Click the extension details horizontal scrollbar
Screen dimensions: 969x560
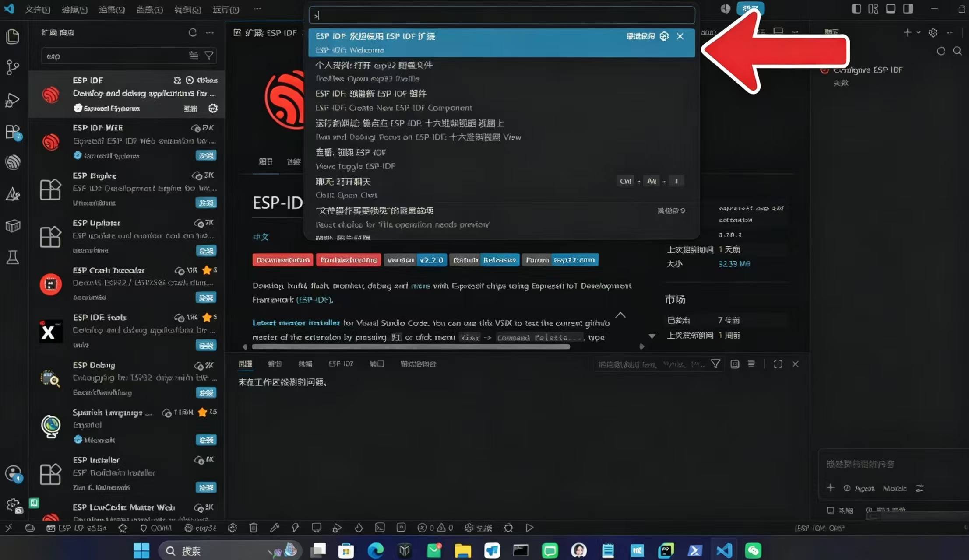click(411, 346)
